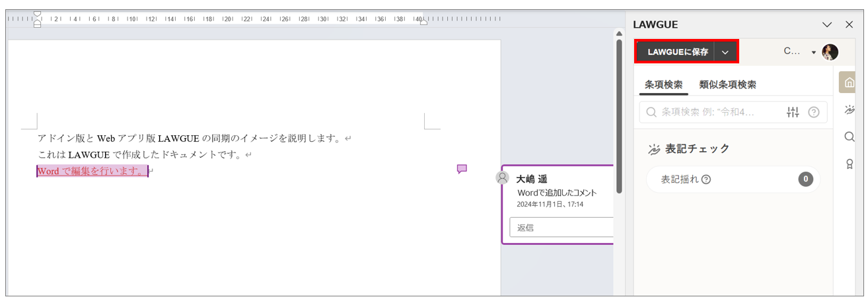Switch to the 類似条項検索 tab
868x301 pixels.
[x=727, y=84]
